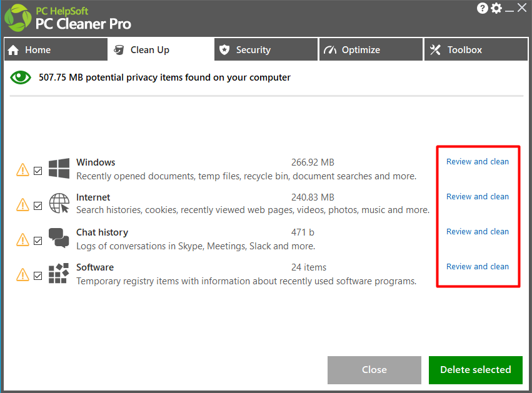Open the Security tab
The image size is (532, 393).
266,49
